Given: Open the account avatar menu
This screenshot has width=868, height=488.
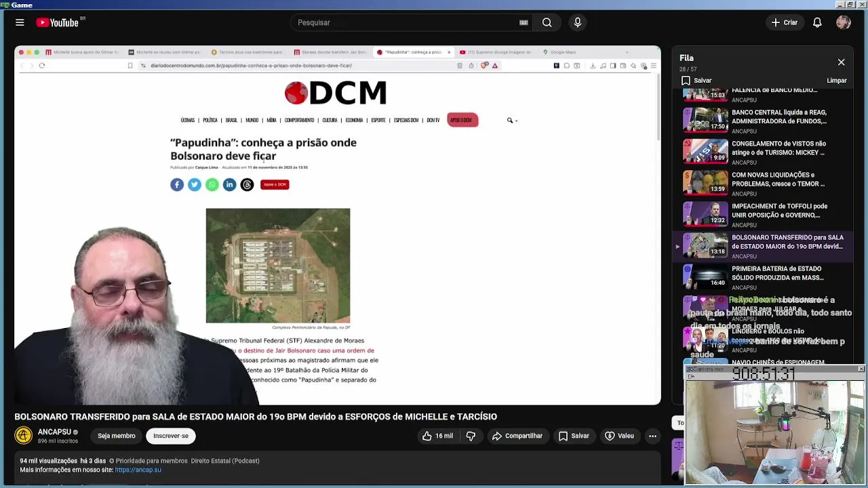Looking at the screenshot, I should pos(844,22).
